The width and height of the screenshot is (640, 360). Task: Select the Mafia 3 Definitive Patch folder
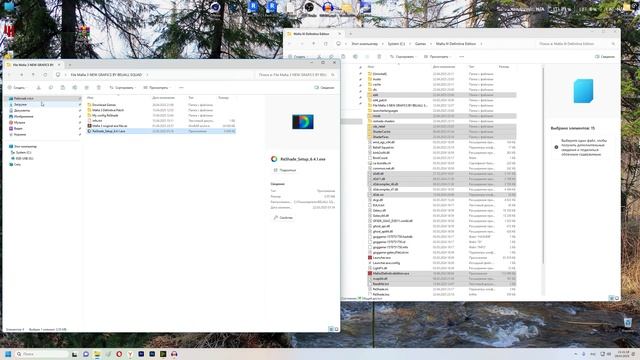point(161,110)
